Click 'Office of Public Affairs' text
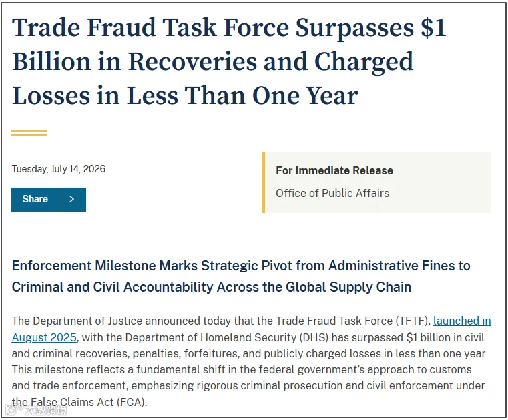Screen dimensions: 508x420 click(x=332, y=193)
